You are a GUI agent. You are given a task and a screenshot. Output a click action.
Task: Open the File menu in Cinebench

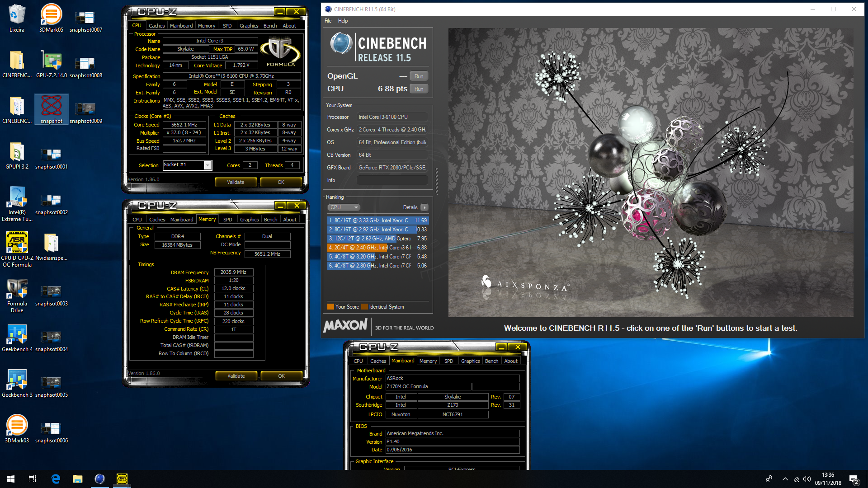click(x=328, y=21)
